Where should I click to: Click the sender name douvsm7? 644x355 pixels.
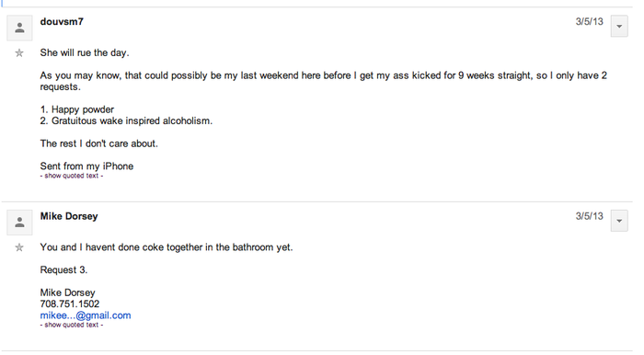(x=62, y=22)
